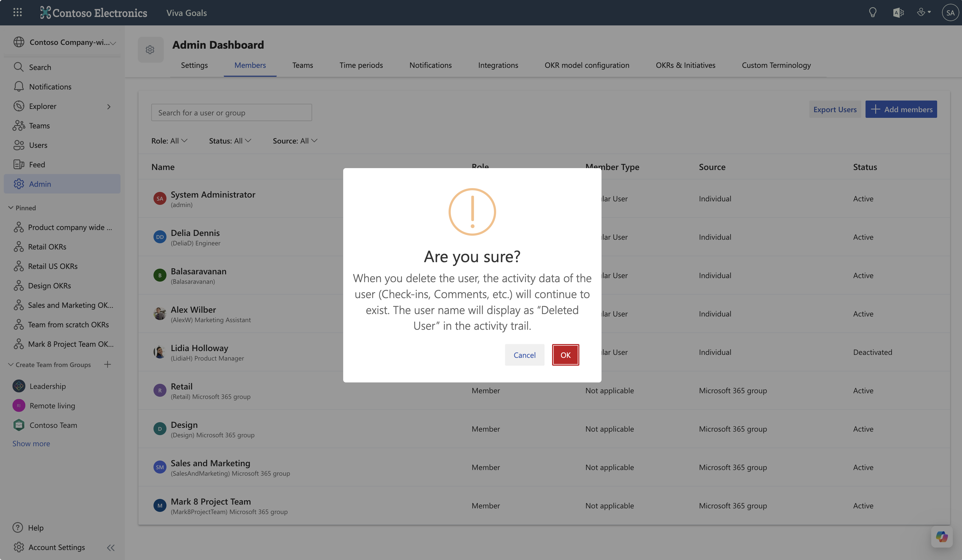Click the Search for a user field

coord(231,113)
